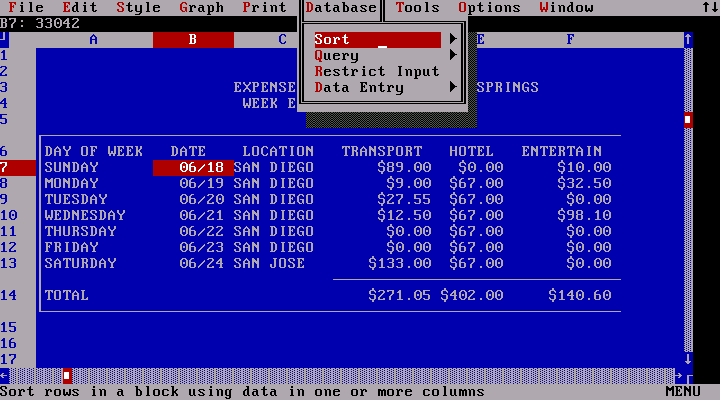Expand the Query submenu arrow
720x400 pixels.
pyautogui.click(x=454, y=56)
